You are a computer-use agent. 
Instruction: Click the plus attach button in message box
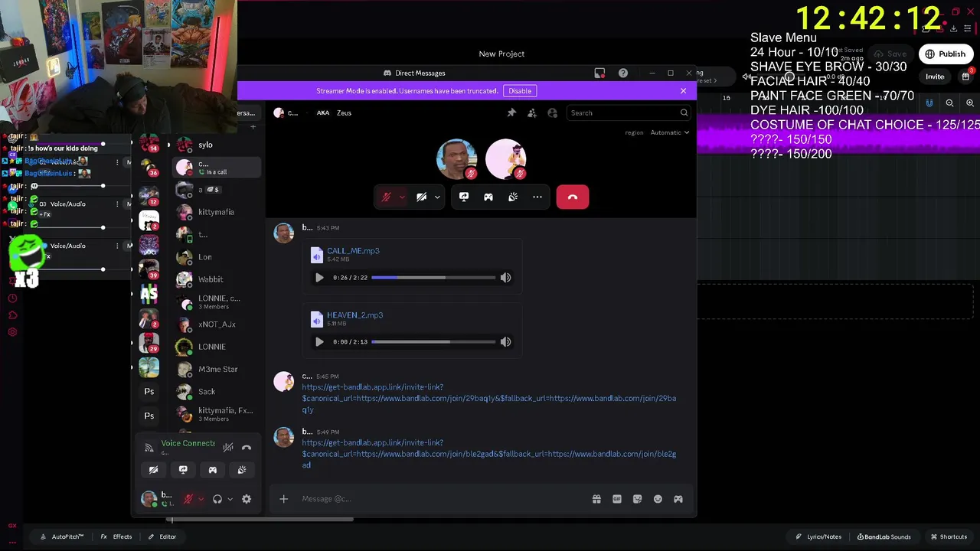[283, 499]
